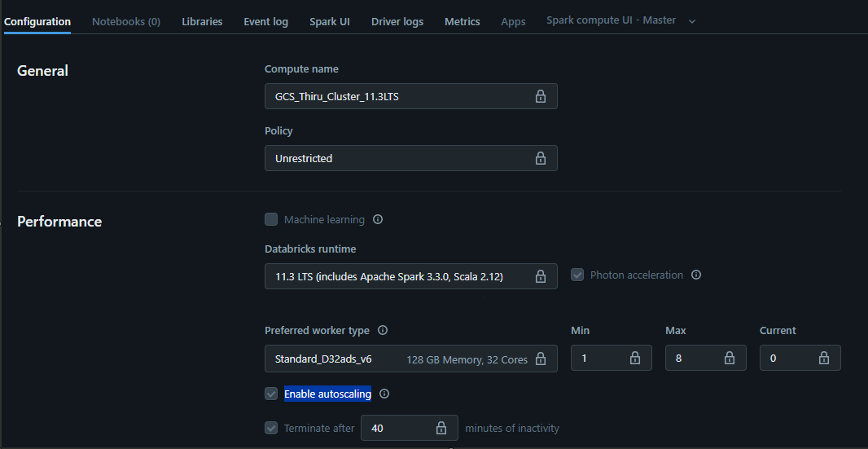Click the Min column label
868x449 pixels.
coord(580,330)
